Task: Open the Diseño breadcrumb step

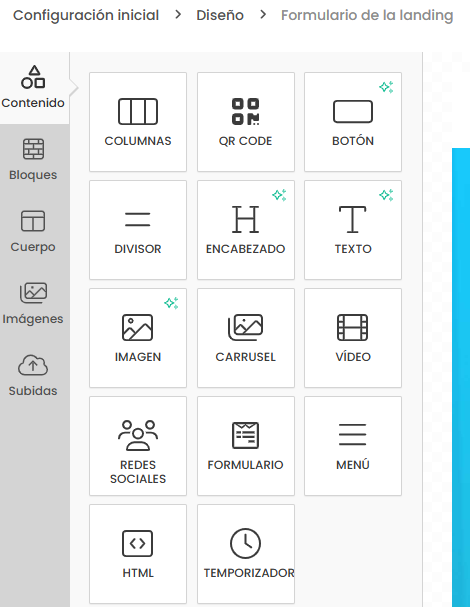Action: point(220,15)
